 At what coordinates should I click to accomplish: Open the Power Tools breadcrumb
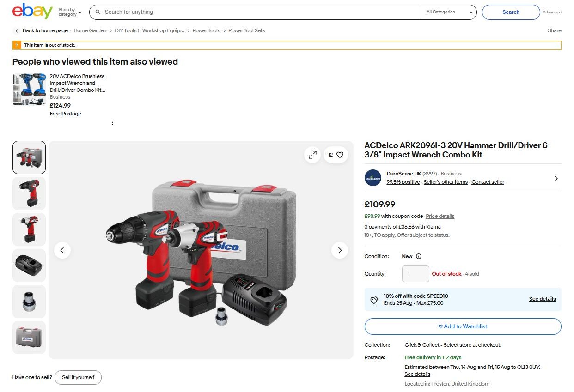tap(206, 30)
